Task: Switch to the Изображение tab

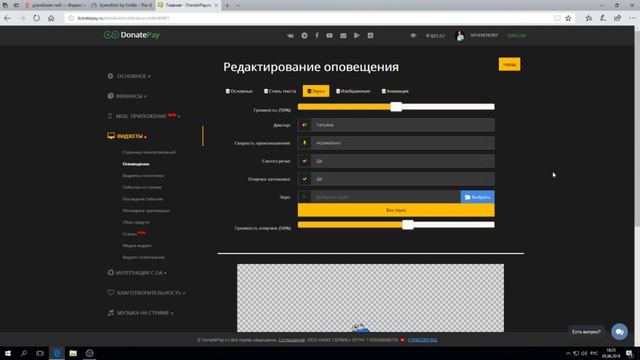Action: (x=353, y=91)
